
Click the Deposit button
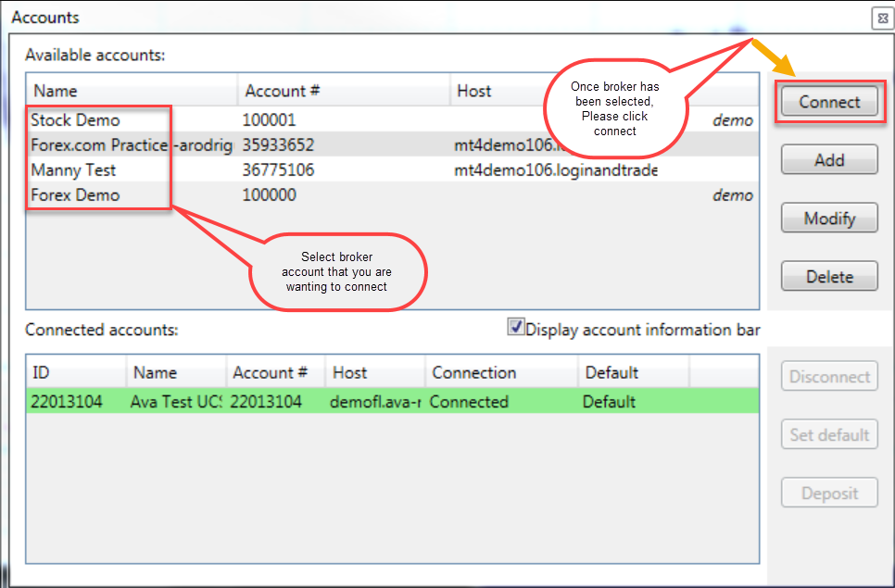829,493
